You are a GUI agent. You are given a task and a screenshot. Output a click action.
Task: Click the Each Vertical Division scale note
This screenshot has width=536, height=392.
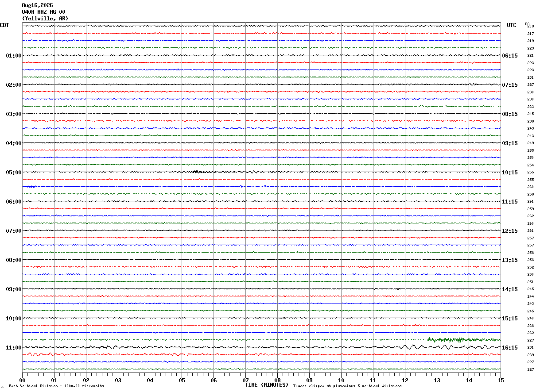click(57, 386)
